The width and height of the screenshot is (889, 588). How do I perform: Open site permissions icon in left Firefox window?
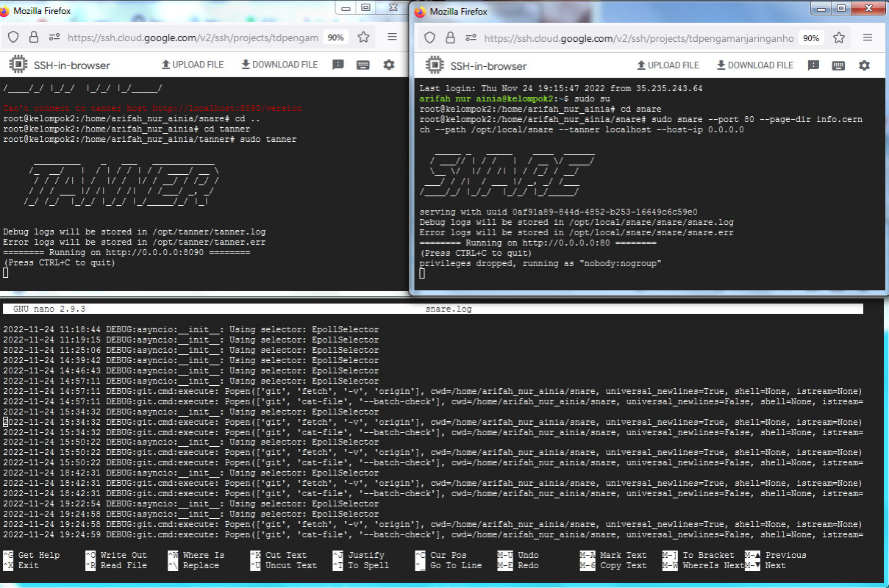point(54,37)
